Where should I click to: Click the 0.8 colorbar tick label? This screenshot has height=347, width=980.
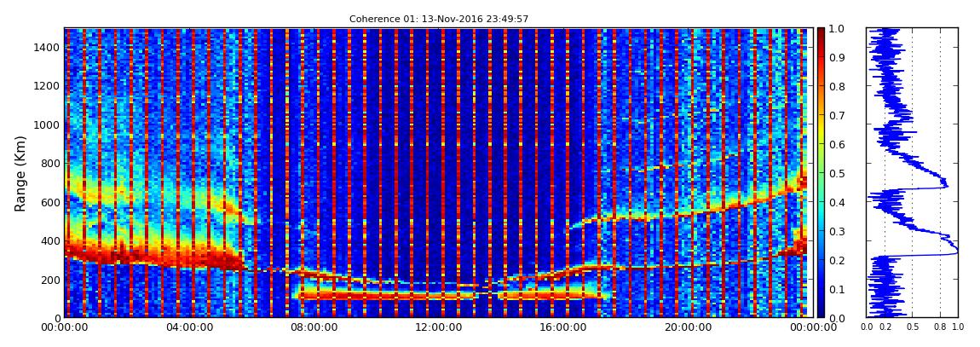[837, 87]
